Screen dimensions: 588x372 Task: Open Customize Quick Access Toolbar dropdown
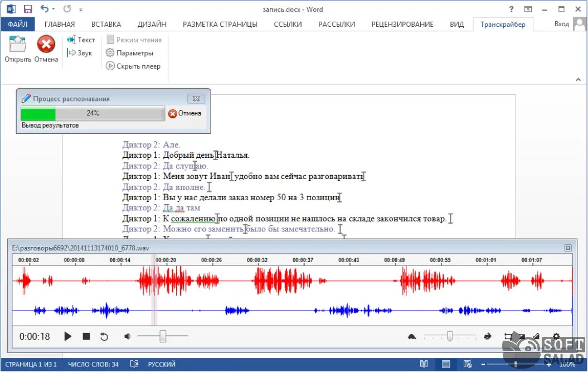(81, 9)
